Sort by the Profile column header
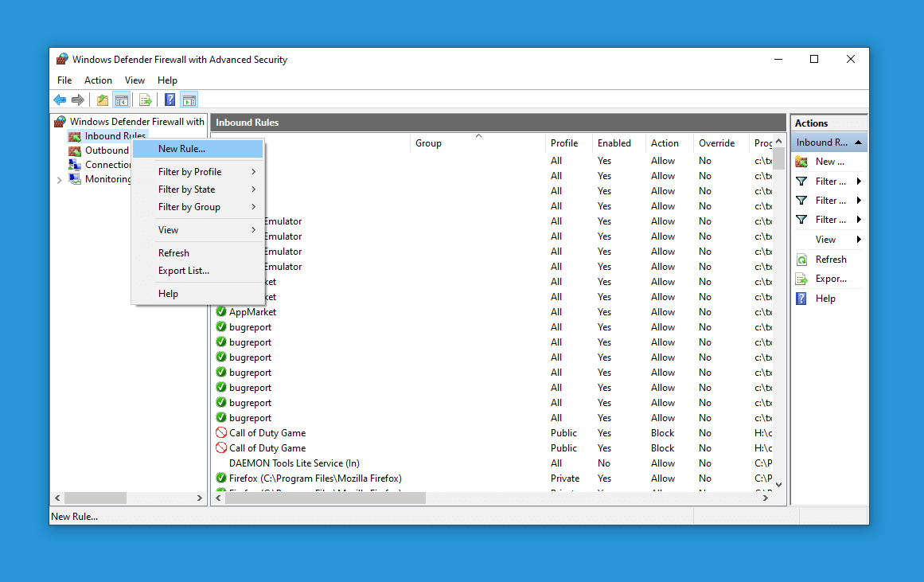 tap(569, 143)
